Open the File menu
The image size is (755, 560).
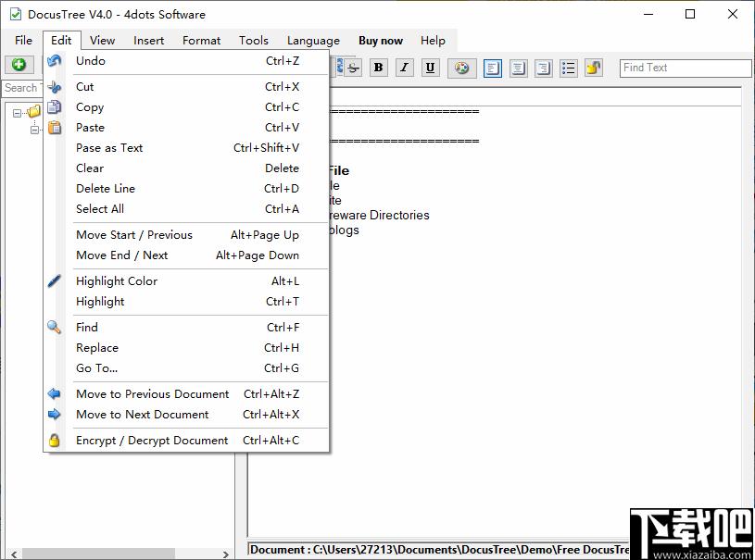[x=23, y=41]
